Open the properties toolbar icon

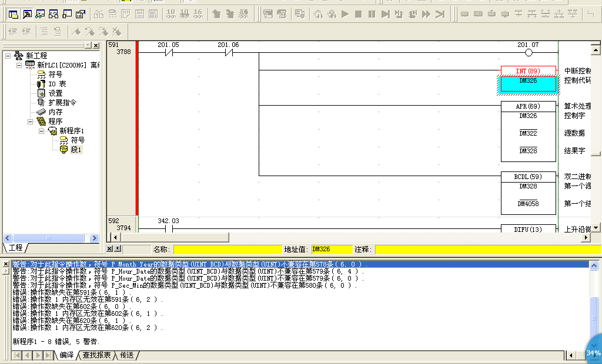coord(81,14)
